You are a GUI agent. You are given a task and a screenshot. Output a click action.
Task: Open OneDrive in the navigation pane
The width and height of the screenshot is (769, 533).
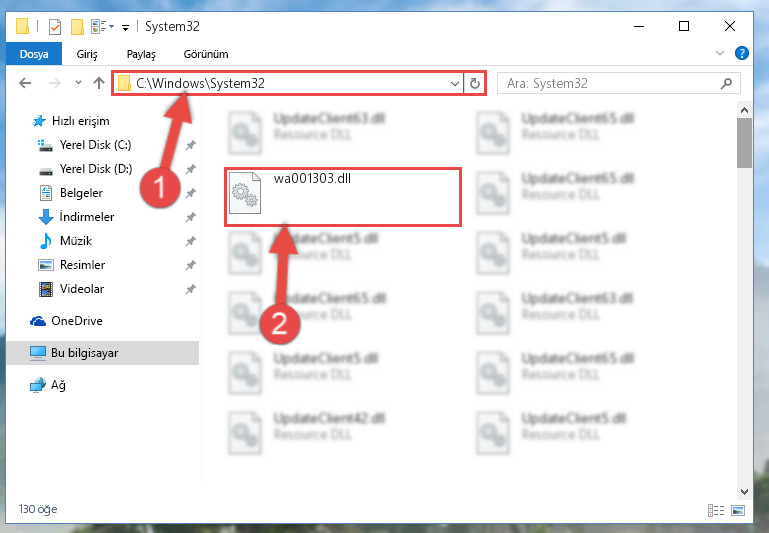(x=77, y=321)
